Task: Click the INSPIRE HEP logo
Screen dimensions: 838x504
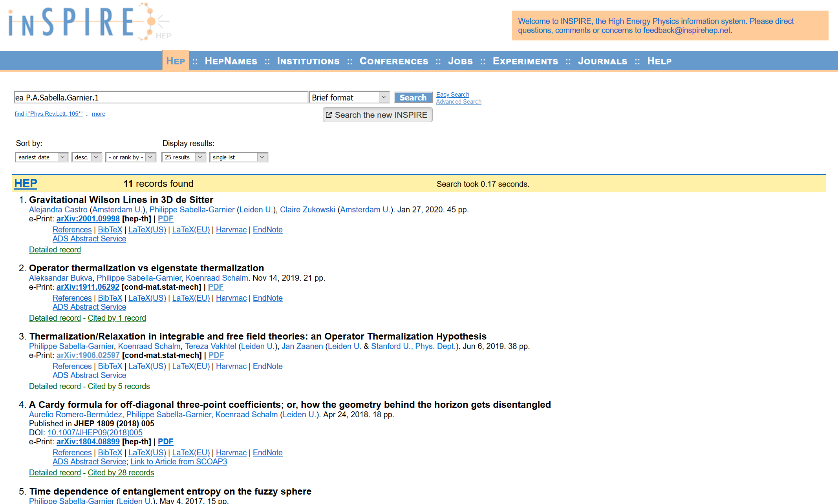Action: click(x=90, y=22)
